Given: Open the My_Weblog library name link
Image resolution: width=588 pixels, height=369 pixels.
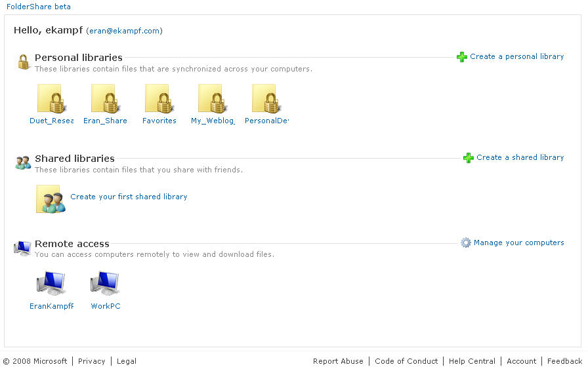Looking at the screenshot, I should coord(213,121).
